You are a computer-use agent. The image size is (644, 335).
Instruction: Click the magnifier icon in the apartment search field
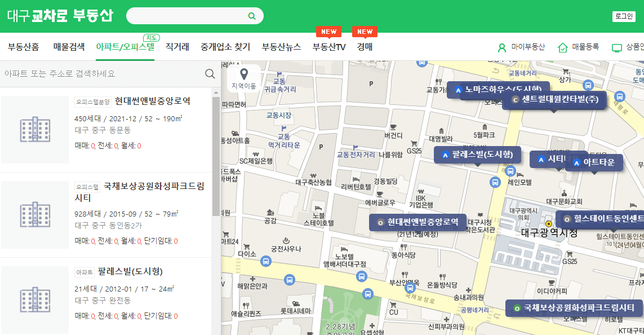(209, 73)
